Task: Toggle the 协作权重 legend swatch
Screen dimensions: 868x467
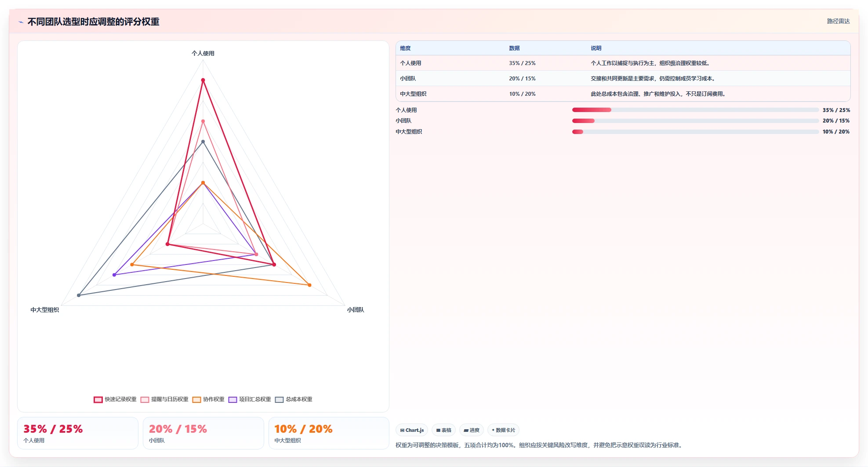Action: 196,399
